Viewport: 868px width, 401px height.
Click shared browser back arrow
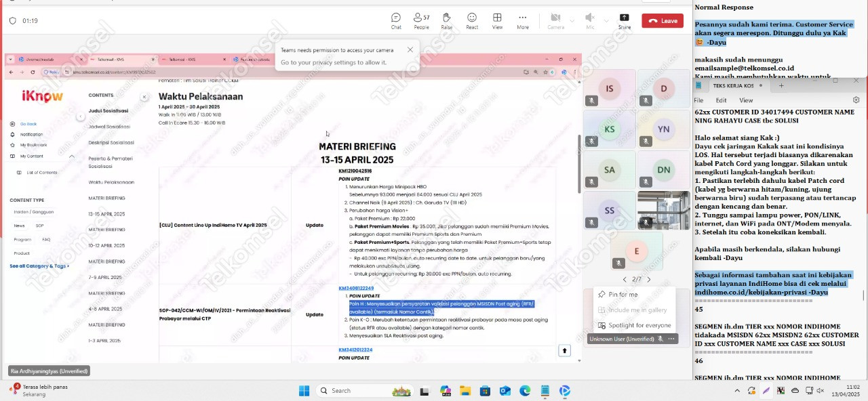tap(11, 72)
